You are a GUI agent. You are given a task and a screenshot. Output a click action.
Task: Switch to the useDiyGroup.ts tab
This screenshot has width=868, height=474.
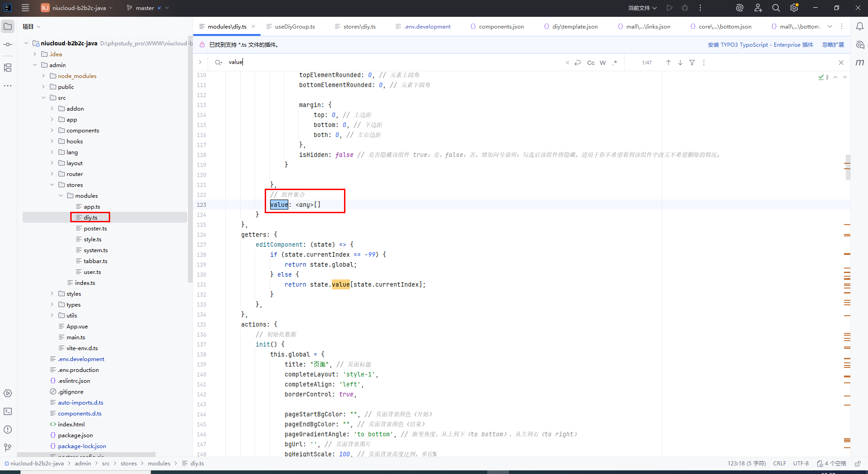(x=294, y=26)
